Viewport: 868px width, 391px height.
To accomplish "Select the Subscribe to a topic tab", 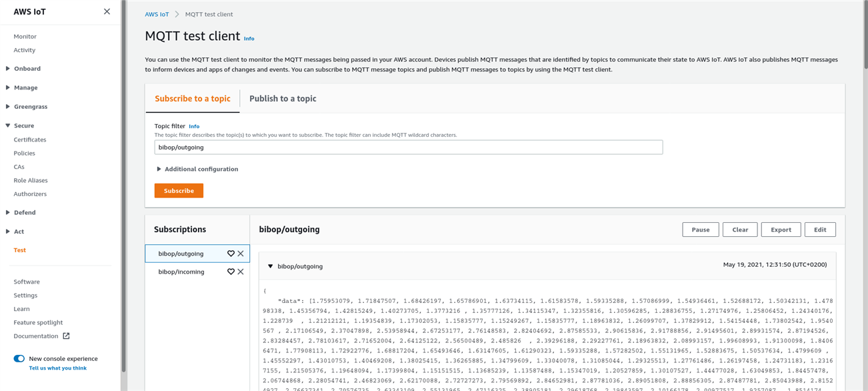I will click(193, 99).
